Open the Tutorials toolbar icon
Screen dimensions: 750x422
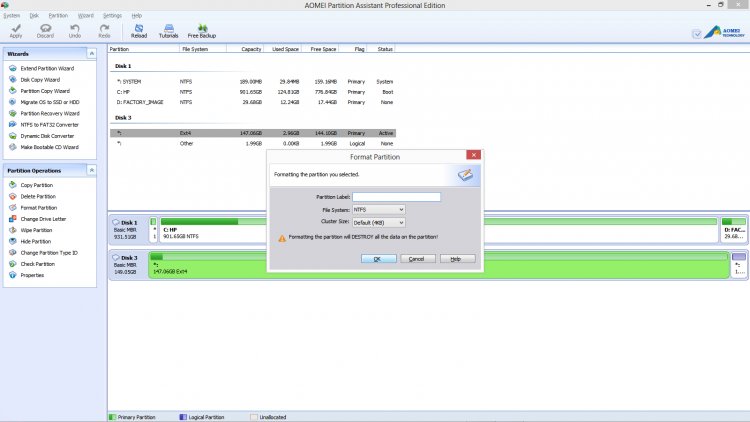pyautogui.click(x=168, y=31)
